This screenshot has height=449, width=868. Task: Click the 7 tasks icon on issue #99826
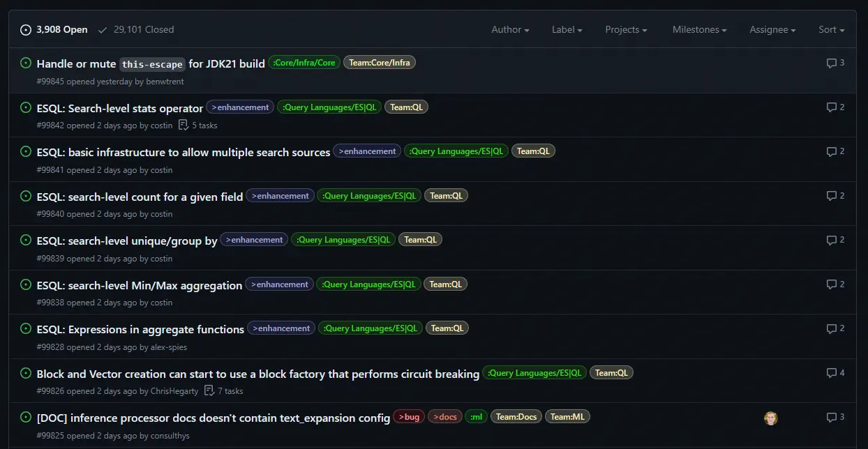[x=209, y=391]
